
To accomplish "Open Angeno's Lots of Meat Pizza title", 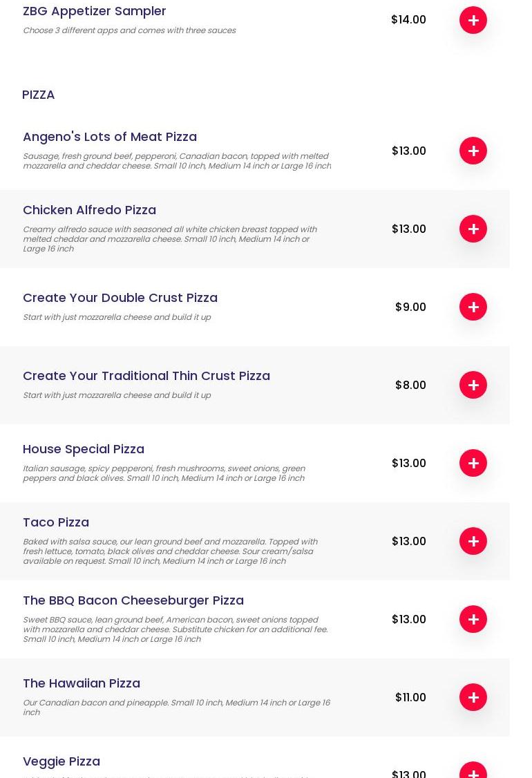I will click(x=110, y=136).
